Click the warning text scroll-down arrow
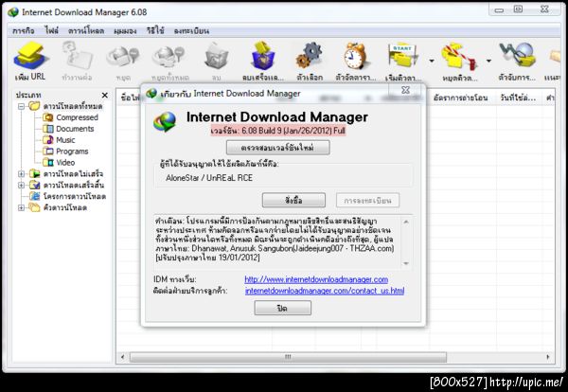568x392 pixels. pos(406,264)
